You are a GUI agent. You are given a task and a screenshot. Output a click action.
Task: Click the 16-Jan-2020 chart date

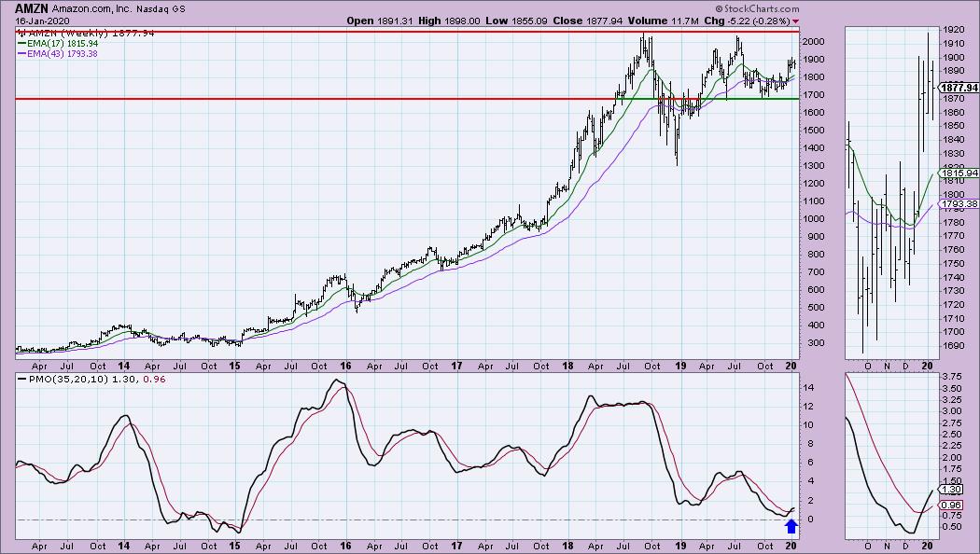click(43, 21)
